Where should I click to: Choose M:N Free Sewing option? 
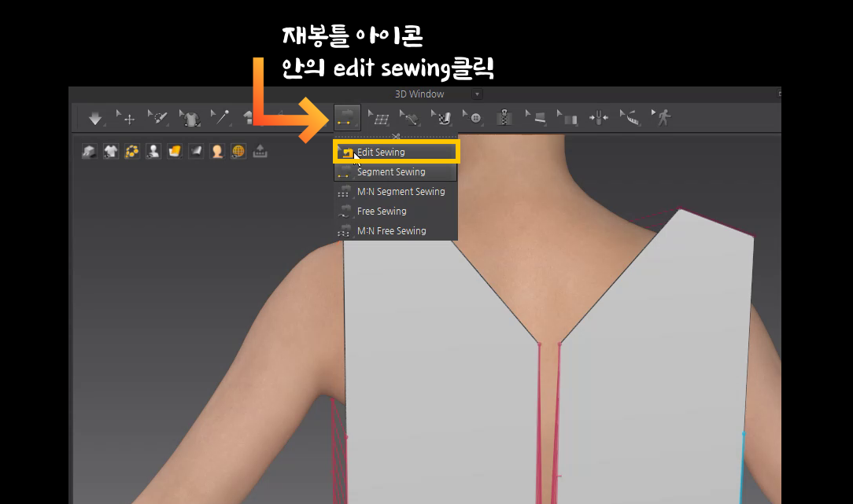396,230
